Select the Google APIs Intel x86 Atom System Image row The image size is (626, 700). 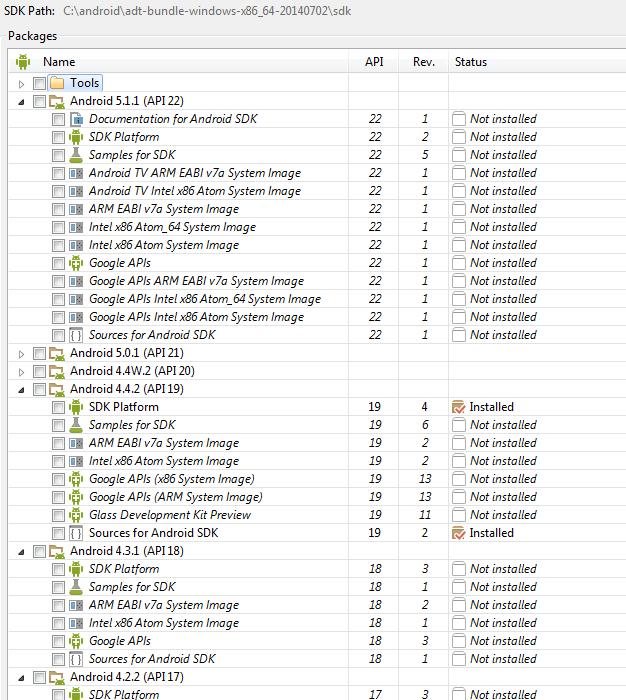(x=317, y=317)
